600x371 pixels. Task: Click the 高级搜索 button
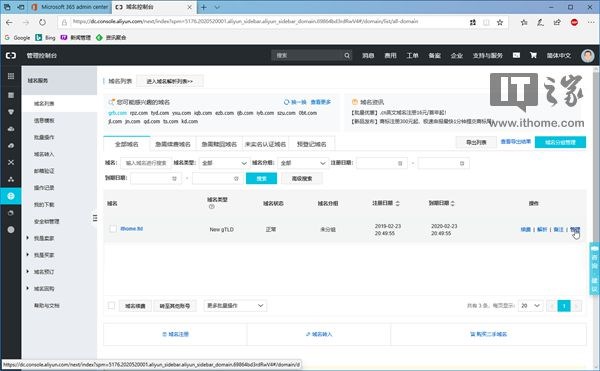[302, 178]
